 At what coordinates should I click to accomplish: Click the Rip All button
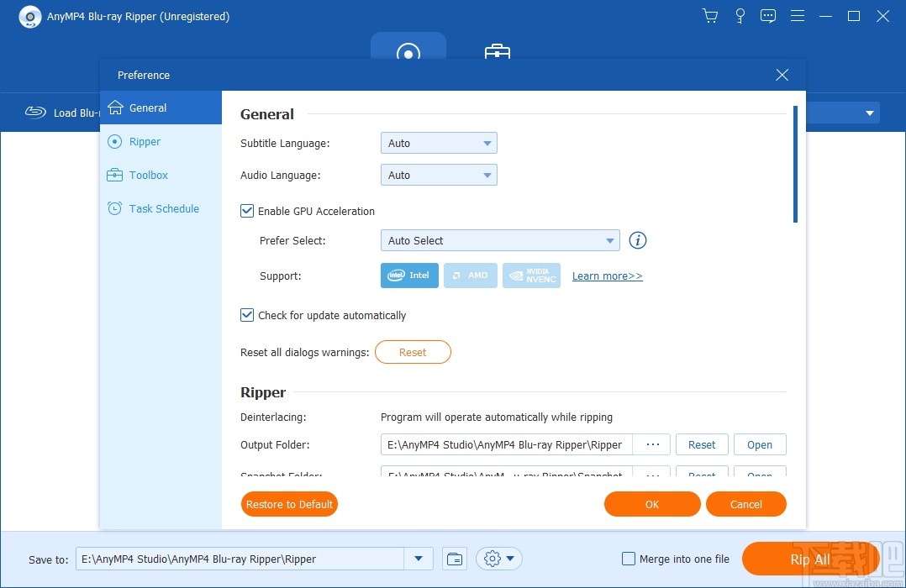point(810,559)
